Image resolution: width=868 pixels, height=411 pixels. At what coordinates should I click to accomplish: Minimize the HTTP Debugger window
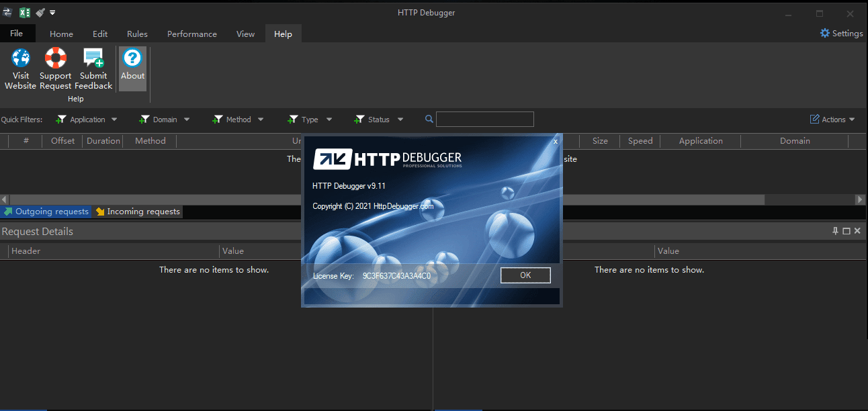(x=788, y=13)
